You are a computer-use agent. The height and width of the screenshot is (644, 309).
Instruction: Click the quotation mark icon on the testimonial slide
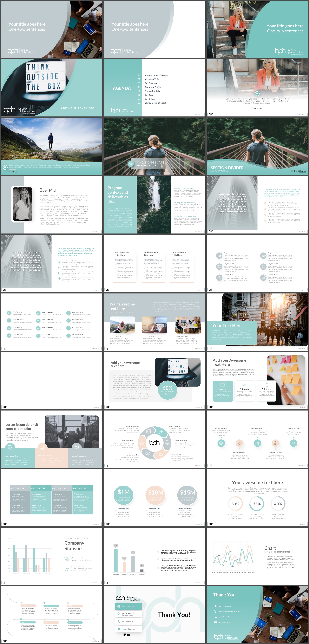(x=257, y=94)
